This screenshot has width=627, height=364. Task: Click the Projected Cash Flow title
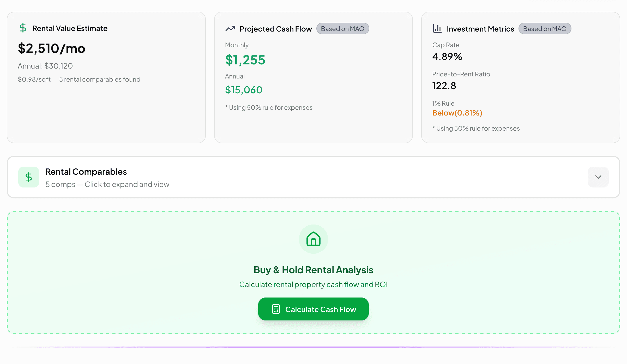(276, 29)
